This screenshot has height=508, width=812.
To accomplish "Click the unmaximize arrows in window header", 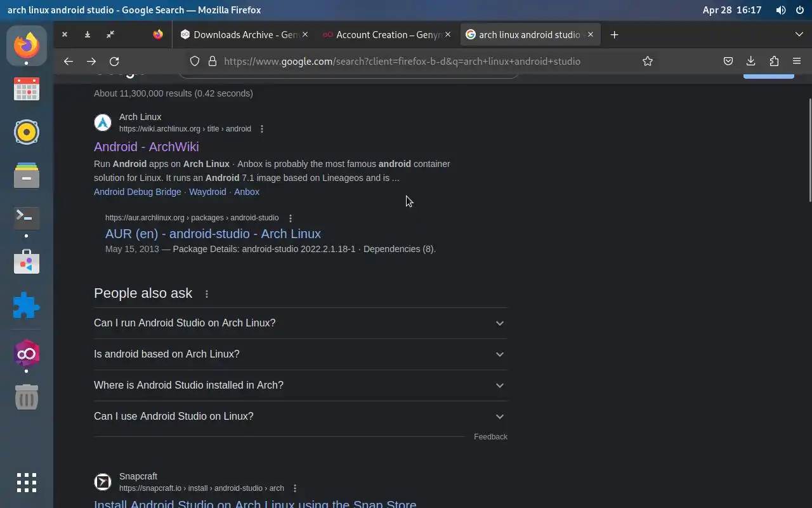I will (x=110, y=34).
